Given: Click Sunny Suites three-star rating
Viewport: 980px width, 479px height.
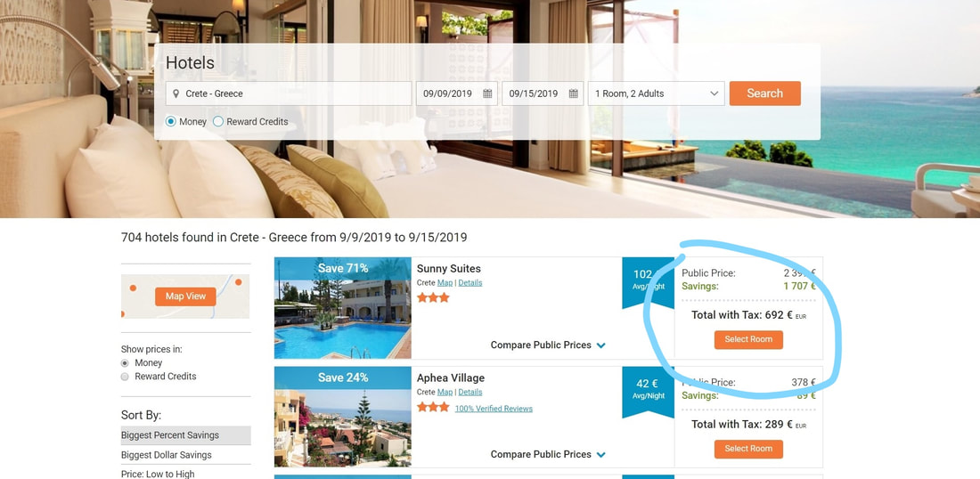Looking at the screenshot, I should point(433,298).
